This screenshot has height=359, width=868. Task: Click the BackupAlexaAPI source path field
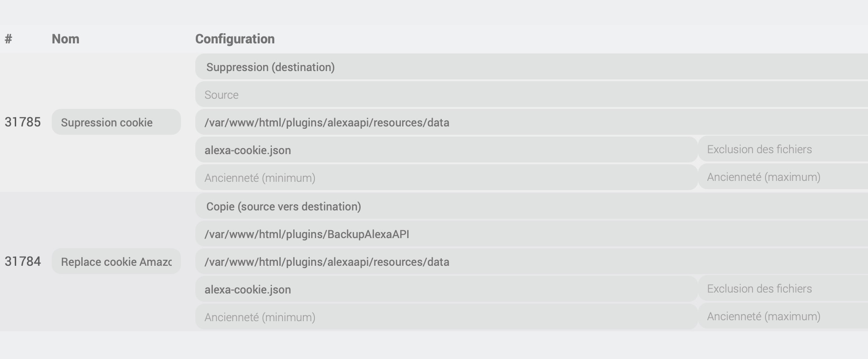coord(531,234)
